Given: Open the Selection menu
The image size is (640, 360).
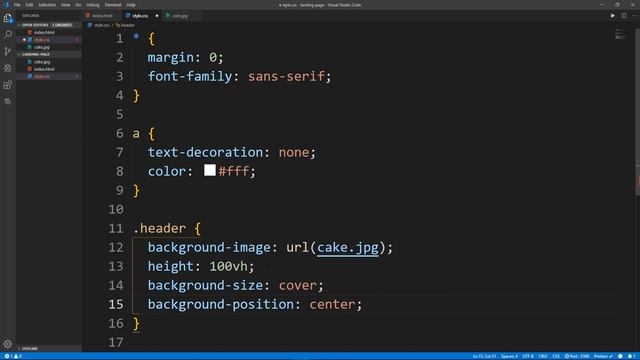Looking at the screenshot, I should (x=47, y=5).
